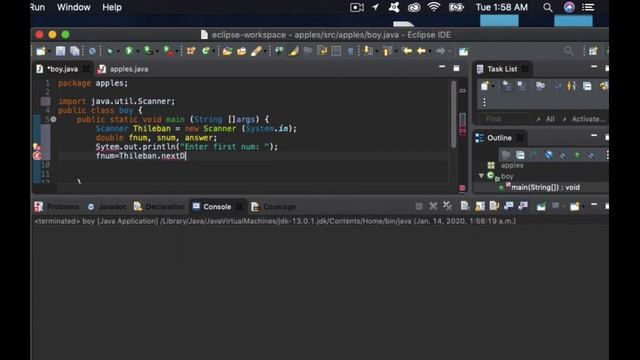Click the Open Console icon
Image resolution: width=640 pixels, height=360 pixels.
click(575, 206)
